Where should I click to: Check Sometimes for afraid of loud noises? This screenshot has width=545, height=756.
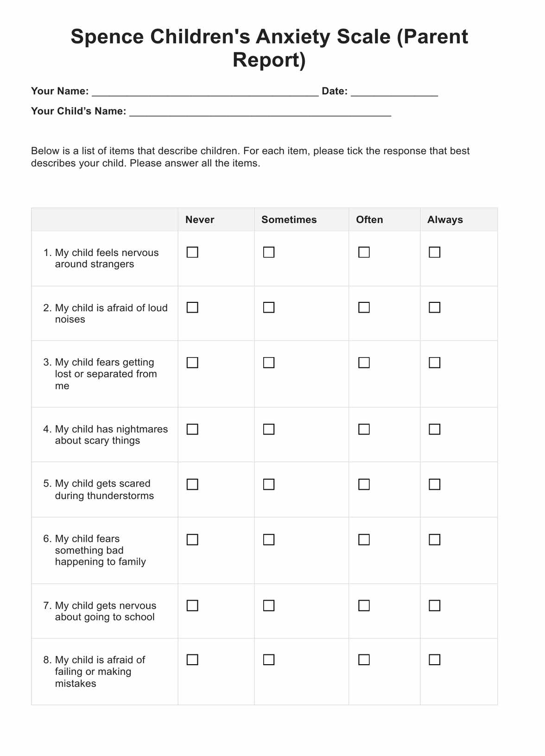tap(269, 308)
